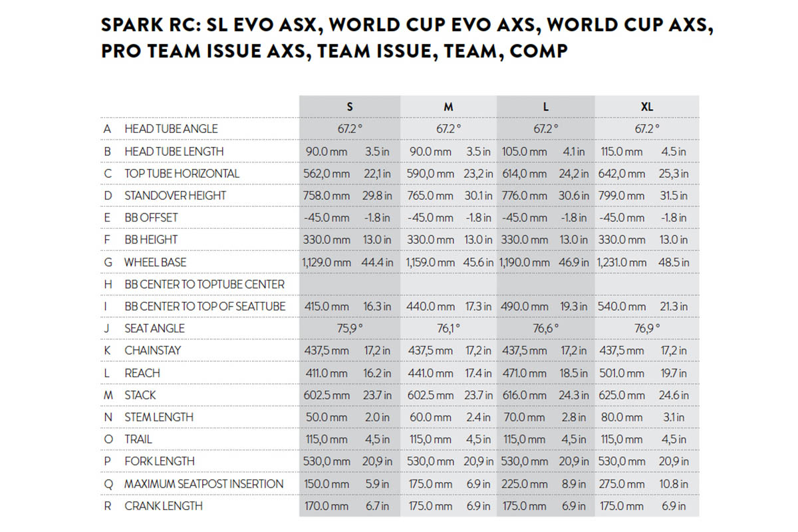Click the 1,231.0 mm wheel base value

pos(622,262)
